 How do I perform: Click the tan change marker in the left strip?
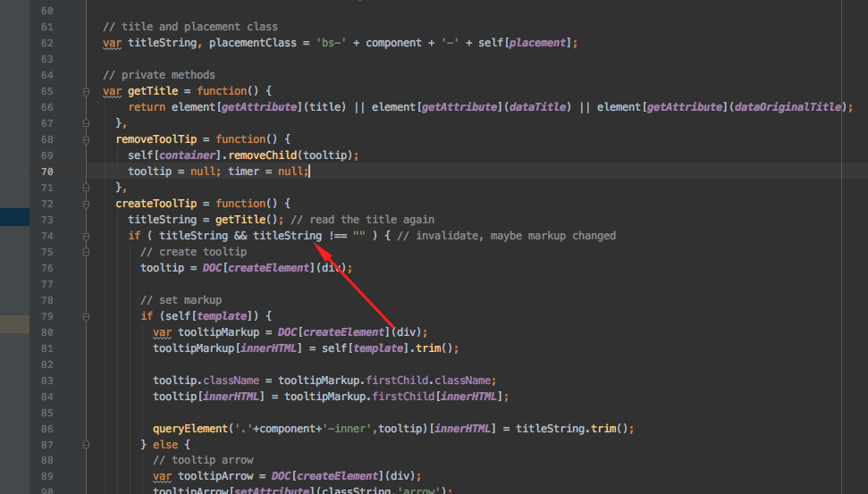click(x=14, y=324)
